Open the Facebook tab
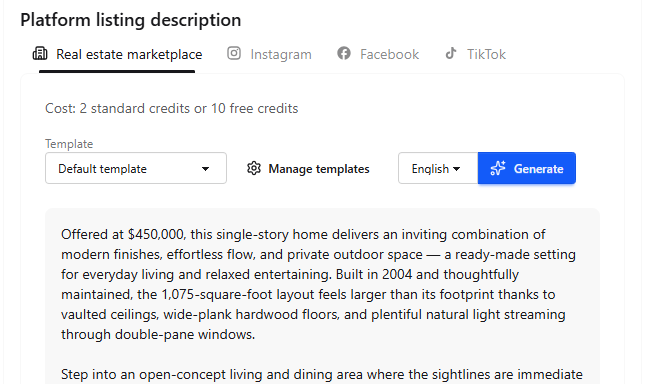 [378, 54]
